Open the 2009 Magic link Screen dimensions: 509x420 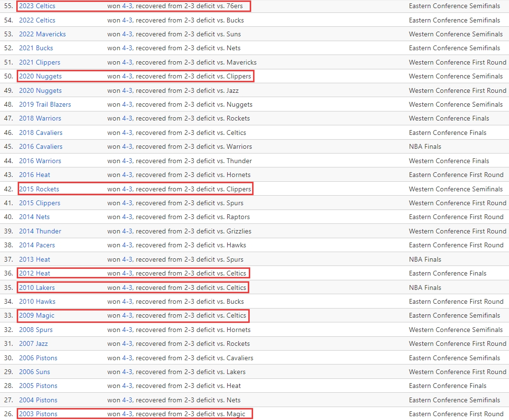(37, 316)
